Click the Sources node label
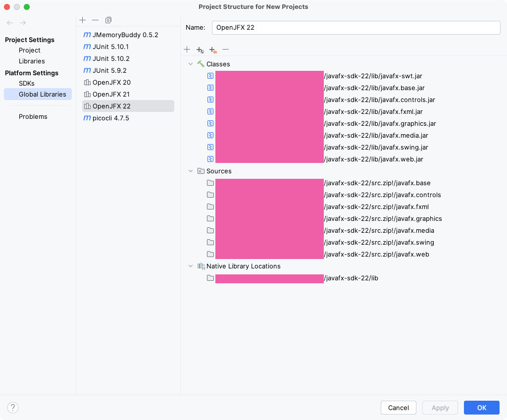 [219, 171]
